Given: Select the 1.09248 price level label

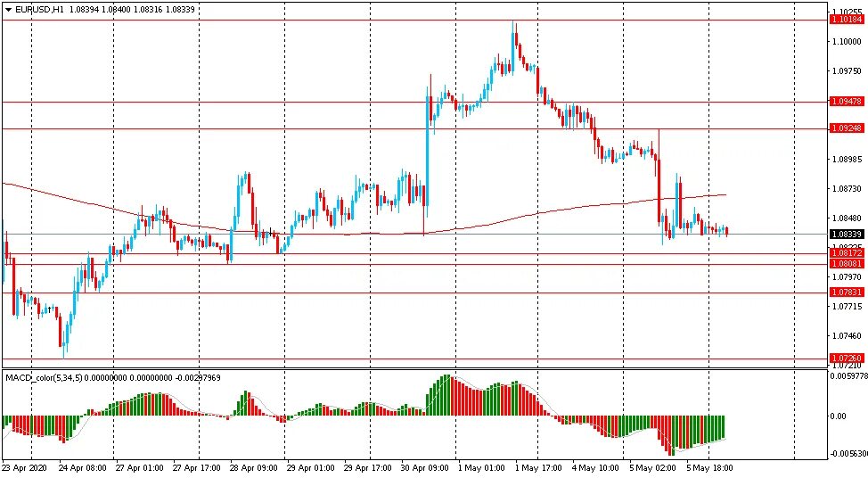Looking at the screenshot, I should (847, 128).
